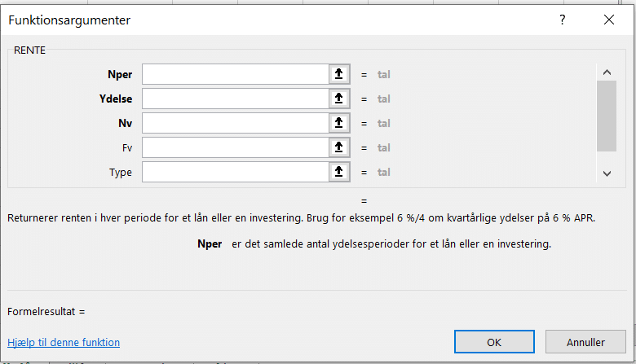Click the collapse-dialog arrow for Nper
This screenshot has height=364, width=636.
(x=339, y=74)
